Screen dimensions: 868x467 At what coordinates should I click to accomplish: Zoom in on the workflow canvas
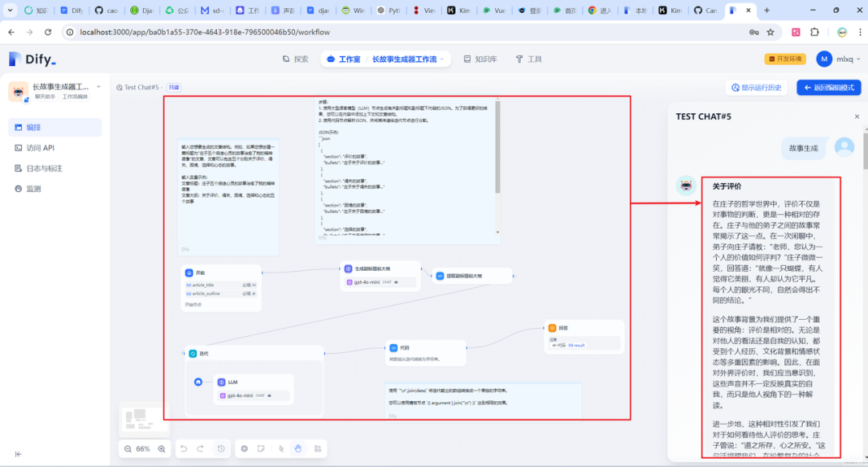point(162,449)
